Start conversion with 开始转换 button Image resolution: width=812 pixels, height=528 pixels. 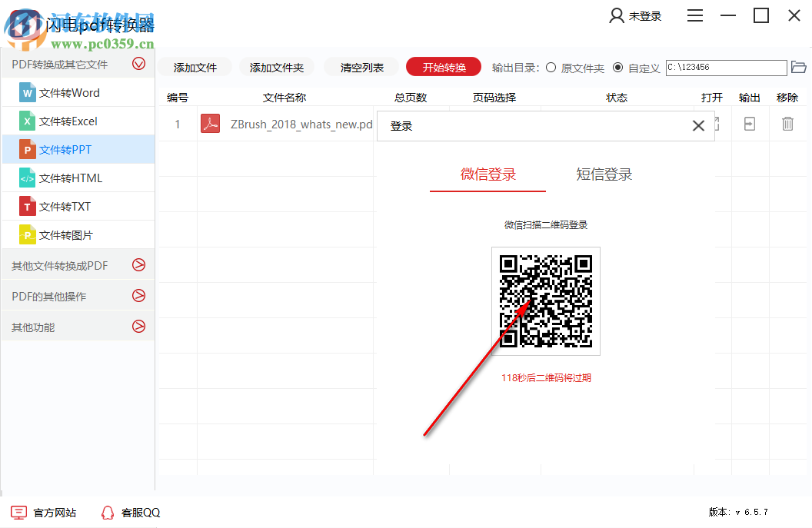[444, 68]
